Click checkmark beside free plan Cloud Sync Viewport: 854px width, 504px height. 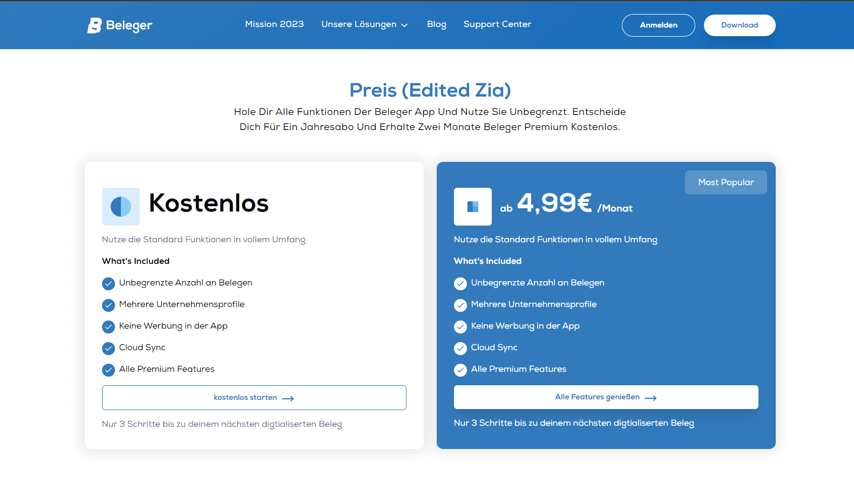(109, 348)
